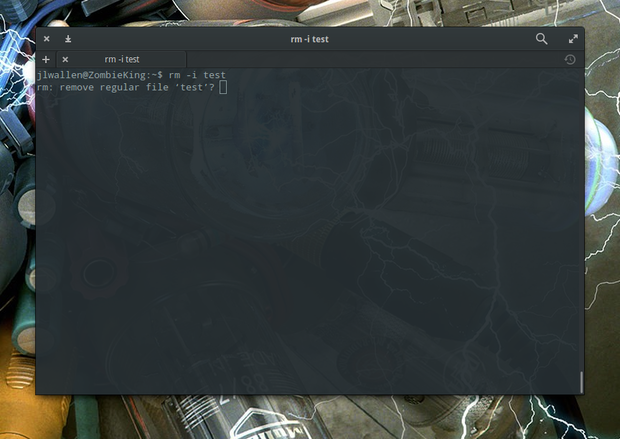Click the download arrow icon in title bar

(68, 39)
